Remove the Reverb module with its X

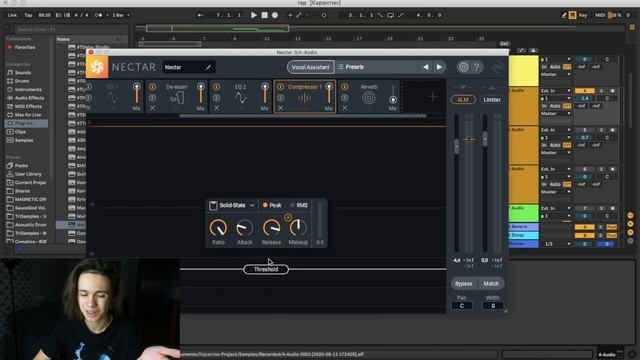tap(344, 108)
